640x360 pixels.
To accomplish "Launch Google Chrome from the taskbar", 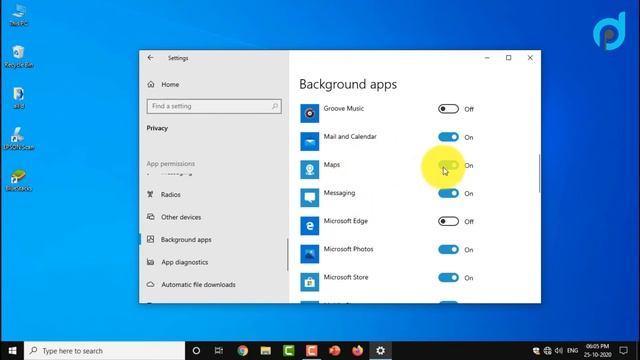I will click(x=242, y=351).
